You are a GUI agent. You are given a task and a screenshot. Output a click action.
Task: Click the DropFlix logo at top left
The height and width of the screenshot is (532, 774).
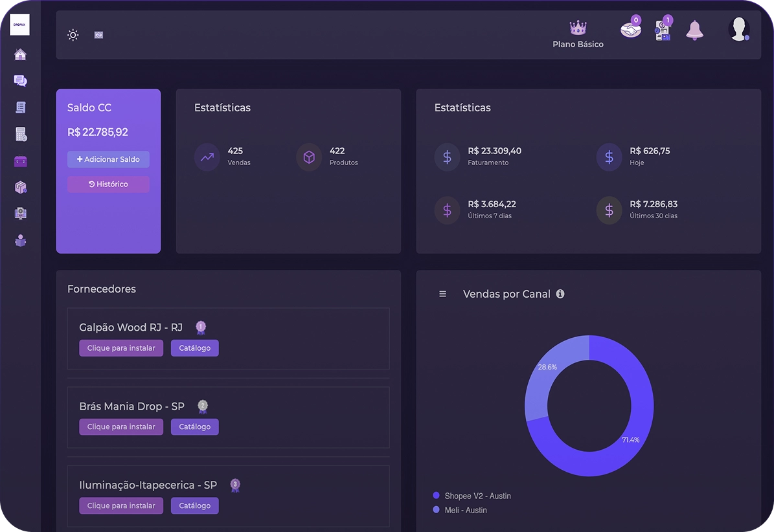point(19,25)
